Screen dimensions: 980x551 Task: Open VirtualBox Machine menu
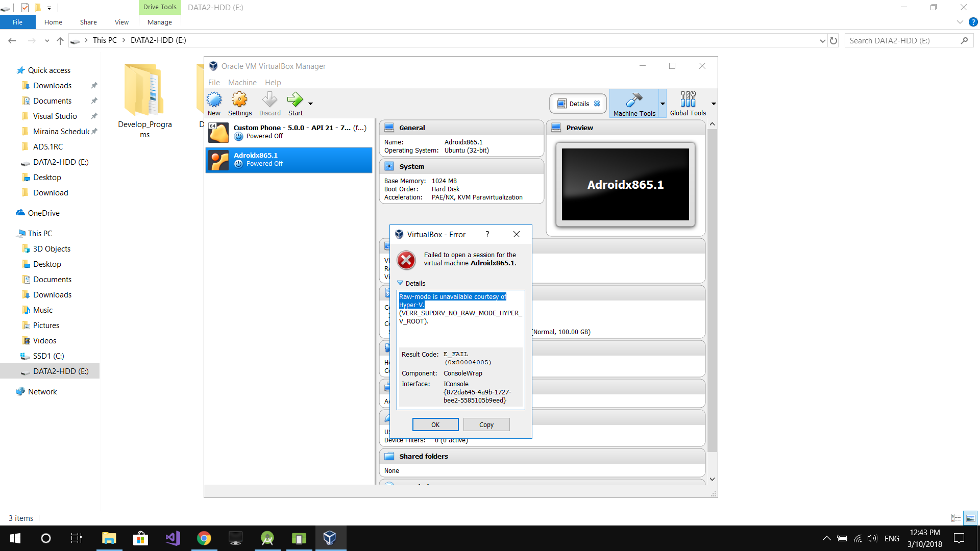242,82
